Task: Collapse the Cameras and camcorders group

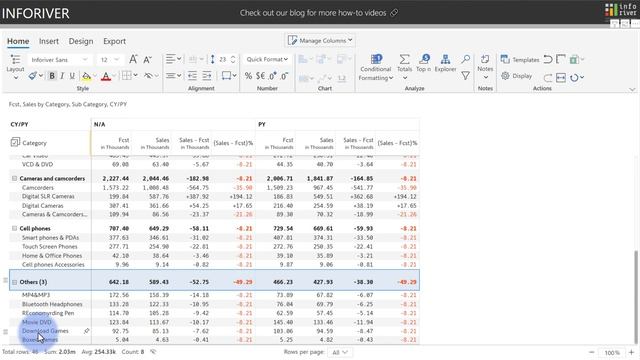Action: click(x=15, y=178)
